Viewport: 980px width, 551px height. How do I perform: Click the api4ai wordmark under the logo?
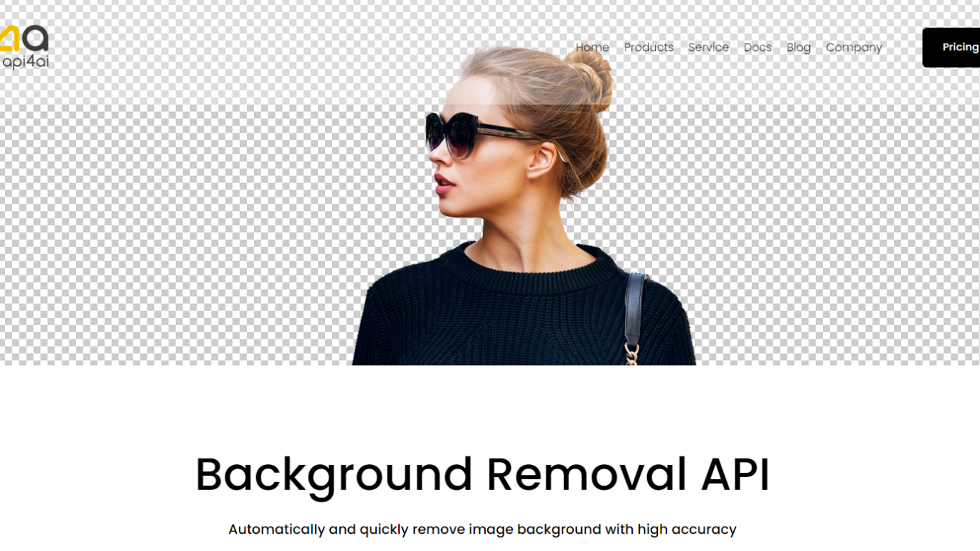(26, 62)
